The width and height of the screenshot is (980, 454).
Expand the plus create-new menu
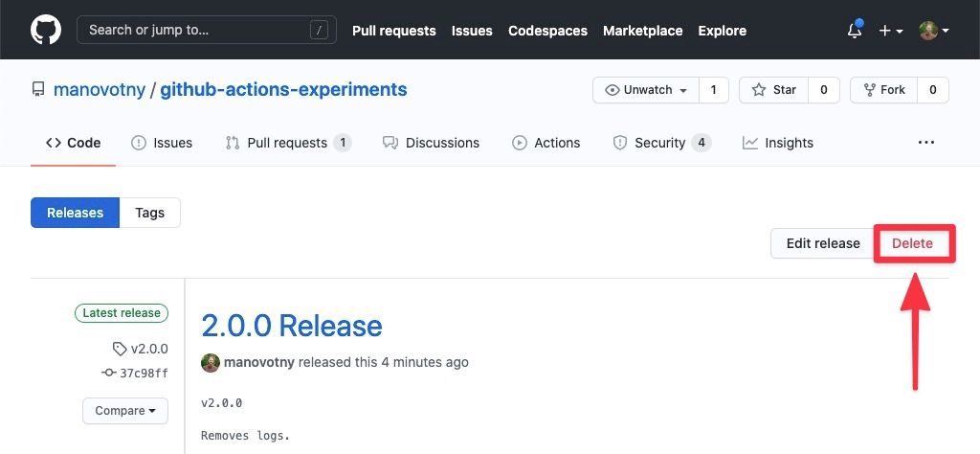tap(891, 31)
